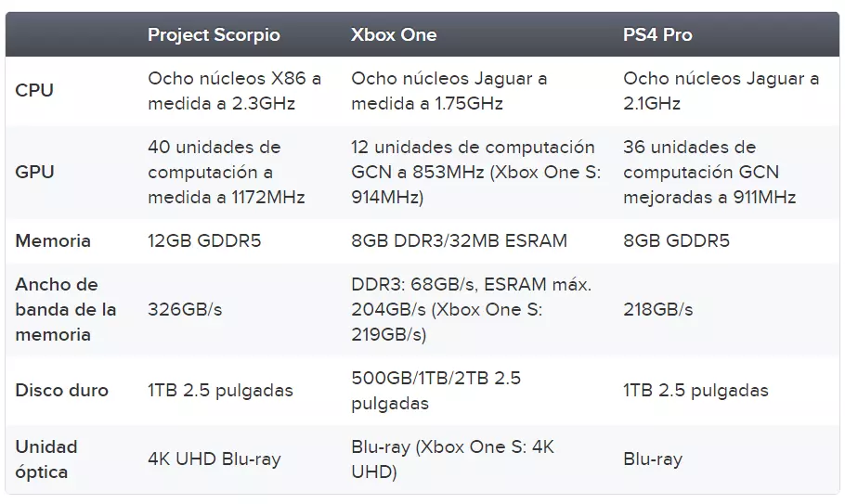Click the 4K UHD Blu-ray cell
The image size is (845, 504).
click(x=214, y=459)
